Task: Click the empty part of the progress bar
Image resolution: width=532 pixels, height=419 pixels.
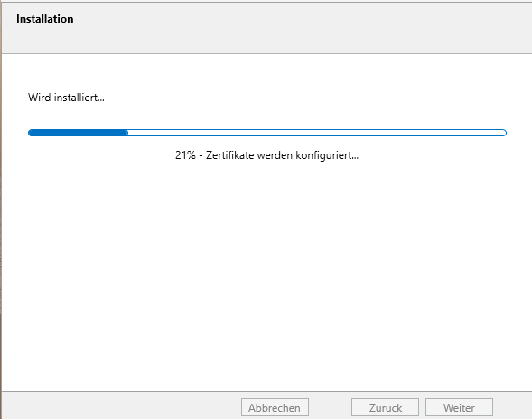Action: click(x=317, y=133)
